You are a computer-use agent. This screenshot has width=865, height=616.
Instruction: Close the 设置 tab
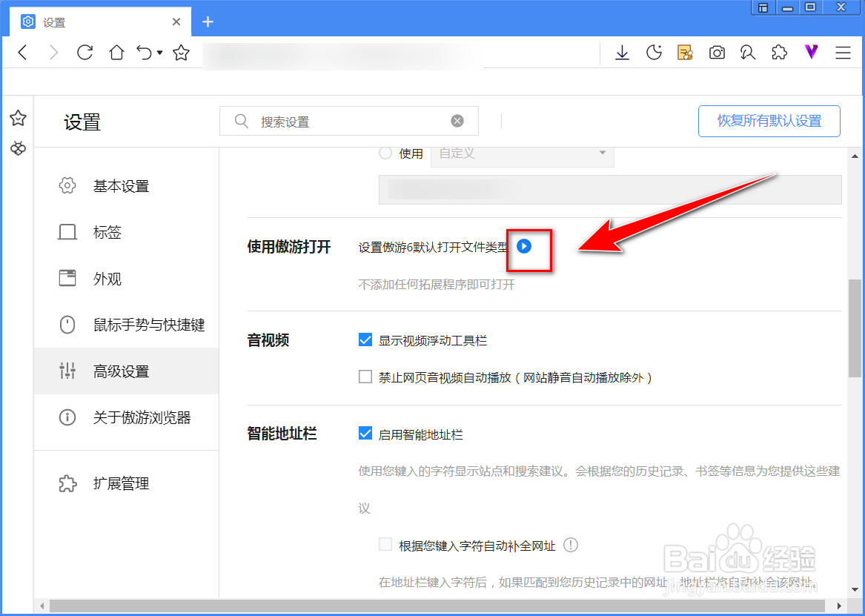click(176, 22)
